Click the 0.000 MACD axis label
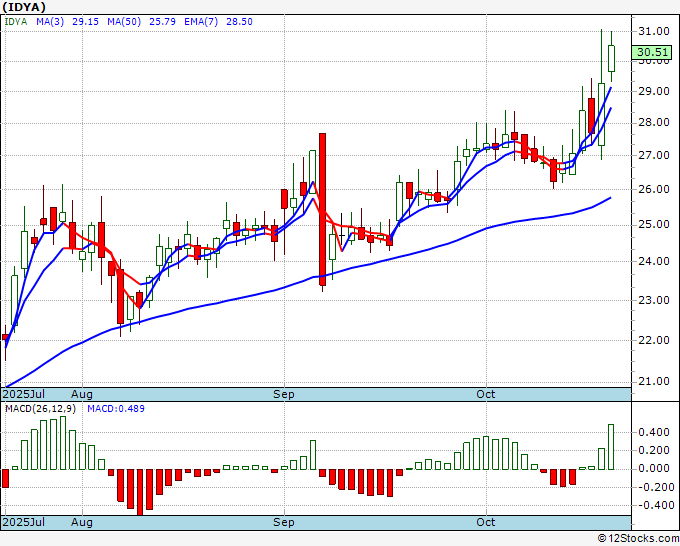Screen dimensions: 680x546 click(654, 468)
